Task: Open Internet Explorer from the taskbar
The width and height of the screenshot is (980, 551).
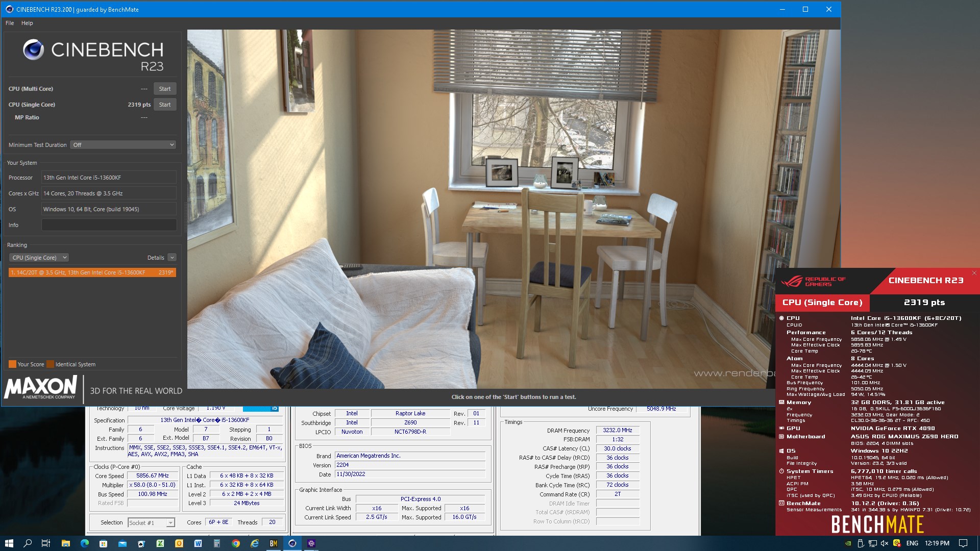Action: (x=255, y=543)
